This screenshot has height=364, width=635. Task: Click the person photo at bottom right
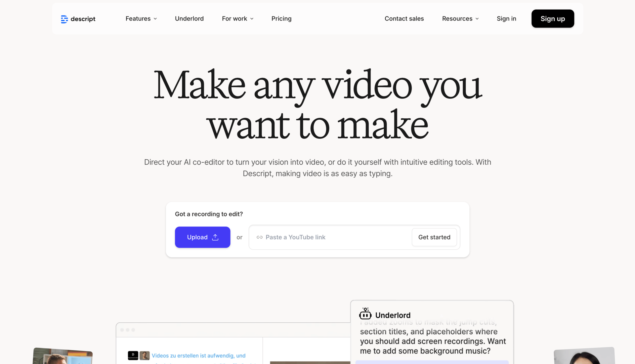584,356
